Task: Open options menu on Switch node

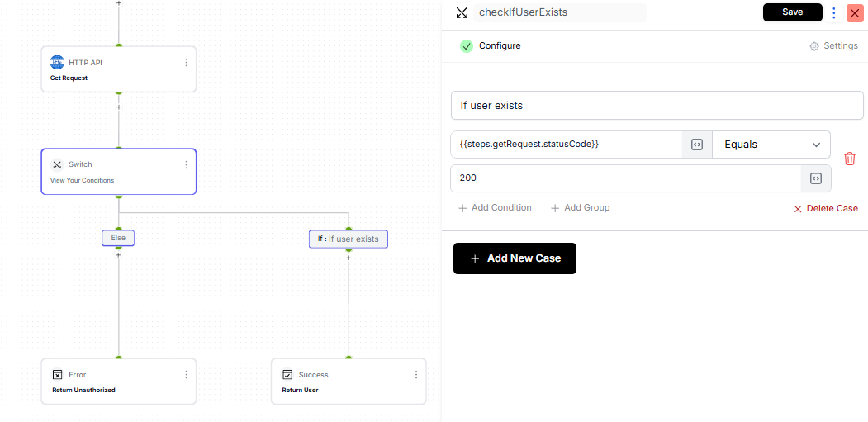Action: 186,164
